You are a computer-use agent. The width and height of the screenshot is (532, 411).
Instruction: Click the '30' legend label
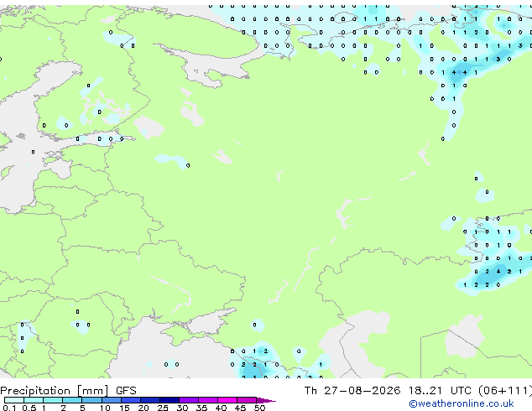182,408
